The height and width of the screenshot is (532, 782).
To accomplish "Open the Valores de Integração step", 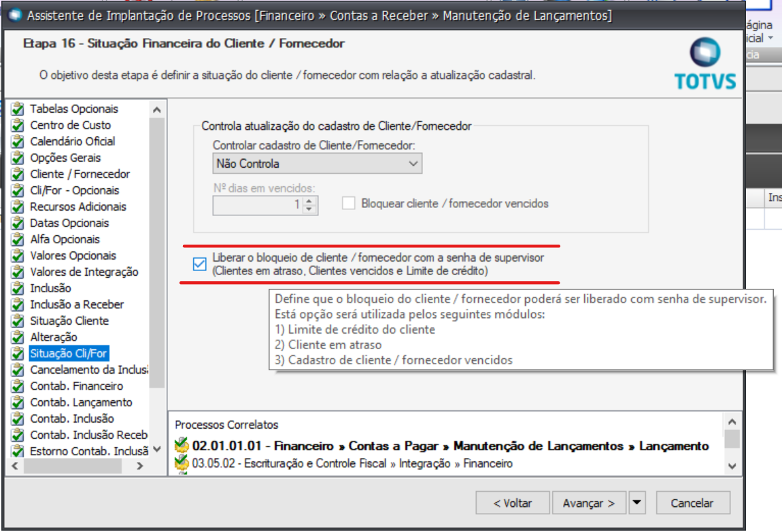I will [84, 272].
